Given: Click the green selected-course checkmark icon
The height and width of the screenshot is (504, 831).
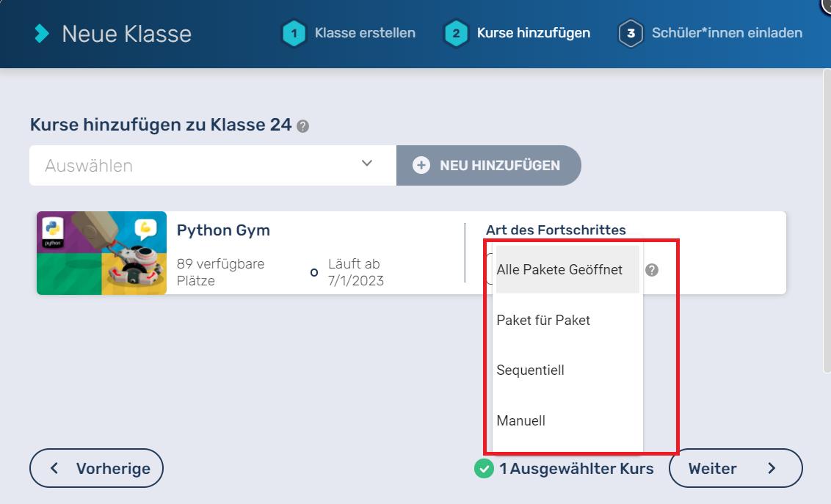Looking at the screenshot, I should (x=483, y=468).
